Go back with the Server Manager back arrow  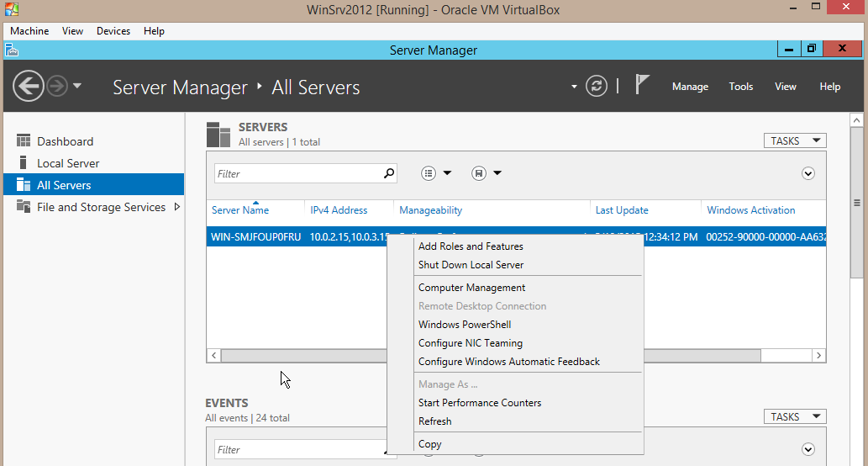click(29, 86)
